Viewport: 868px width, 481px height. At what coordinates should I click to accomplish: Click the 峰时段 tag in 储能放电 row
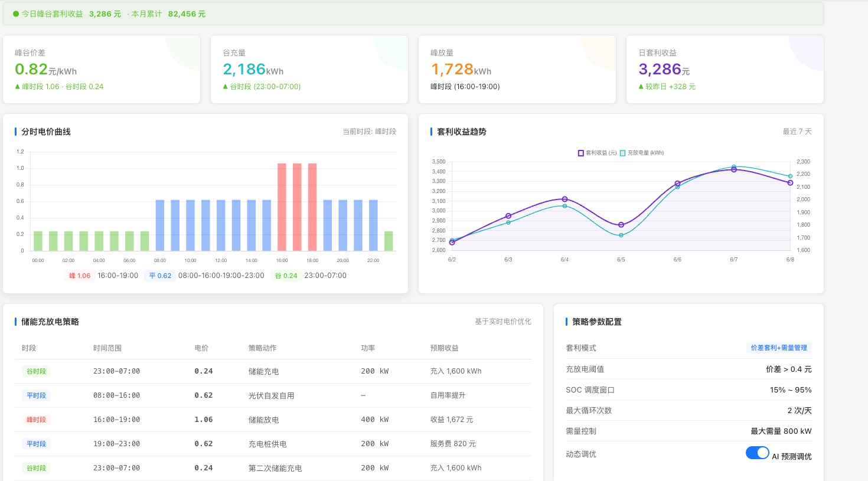[36, 420]
